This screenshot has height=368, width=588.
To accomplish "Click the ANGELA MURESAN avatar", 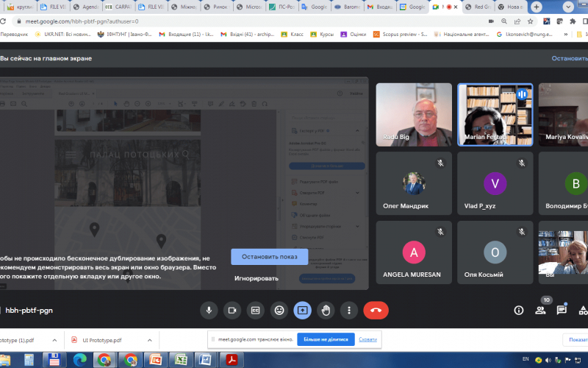I will tap(414, 252).
